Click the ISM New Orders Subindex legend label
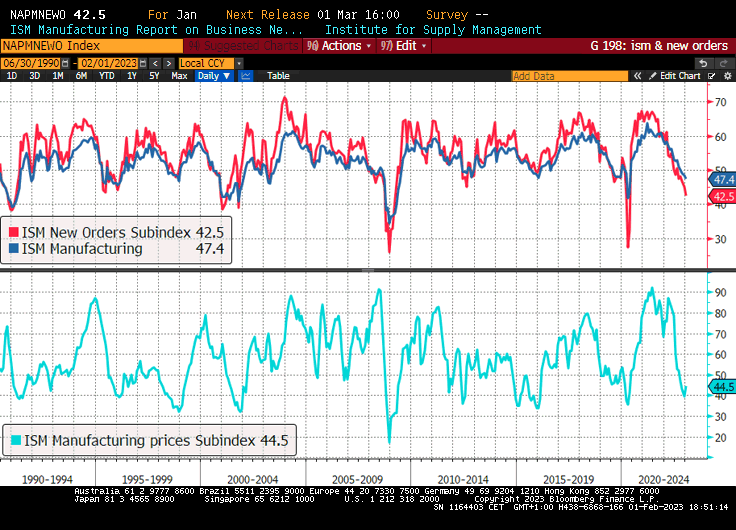736x530 pixels. tap(107, 232)
